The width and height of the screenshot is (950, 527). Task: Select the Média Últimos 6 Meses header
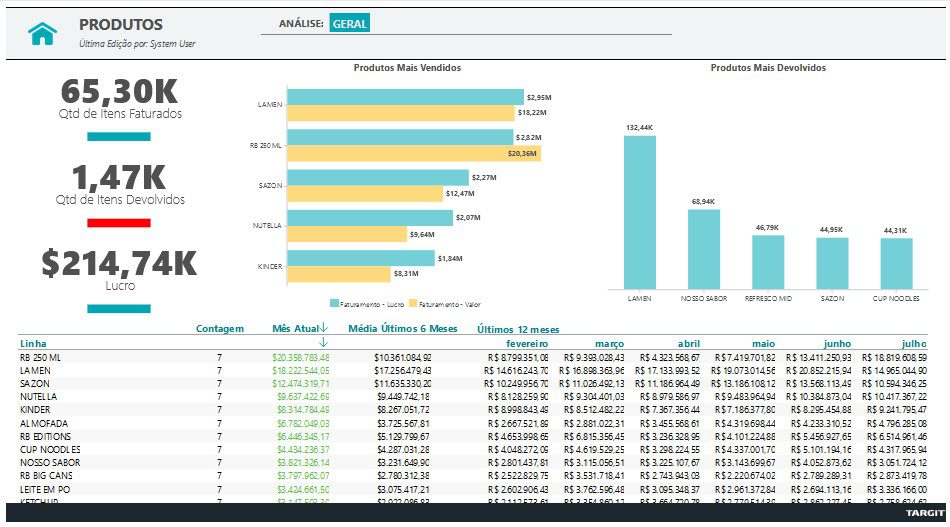pos(403,328)
